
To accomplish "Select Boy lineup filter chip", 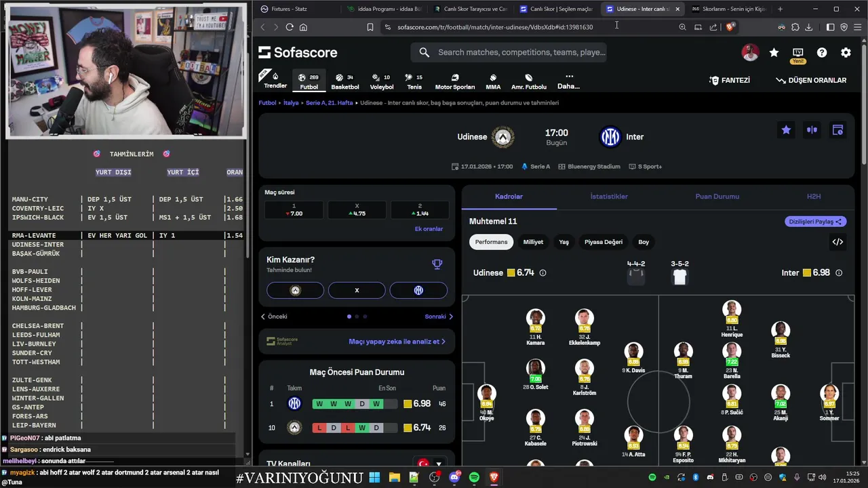I will click(644, 242).
